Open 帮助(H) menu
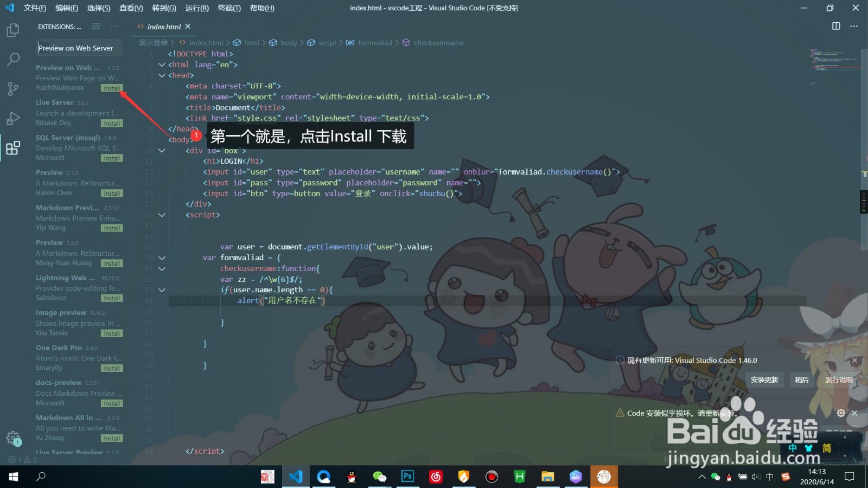The width and height of the screenshot is (868, 488). tap(262, 8)
